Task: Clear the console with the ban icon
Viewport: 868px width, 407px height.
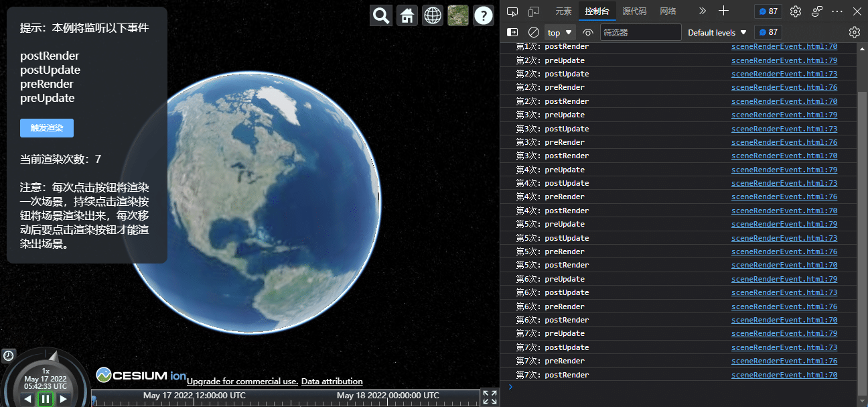Action: (534, 32)
